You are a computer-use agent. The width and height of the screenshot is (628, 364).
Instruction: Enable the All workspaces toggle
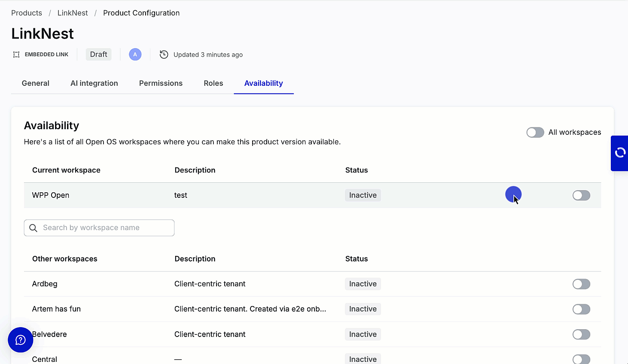click(535, 132)
